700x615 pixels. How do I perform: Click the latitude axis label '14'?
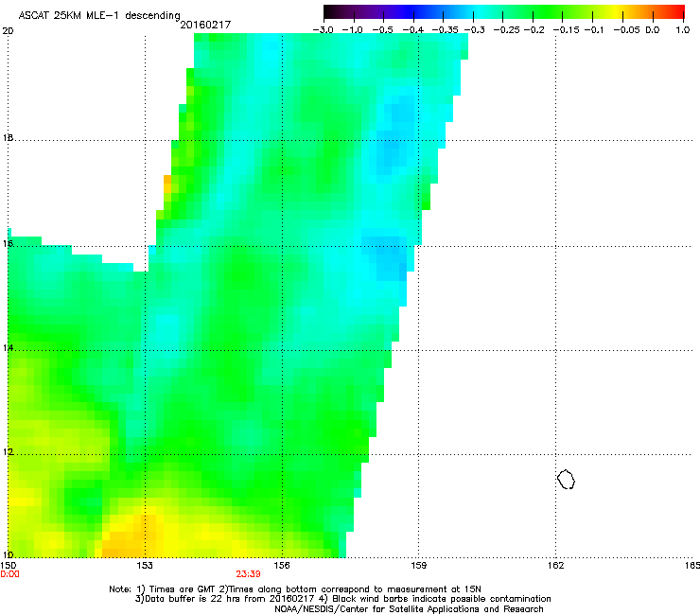tap(8, 348)
